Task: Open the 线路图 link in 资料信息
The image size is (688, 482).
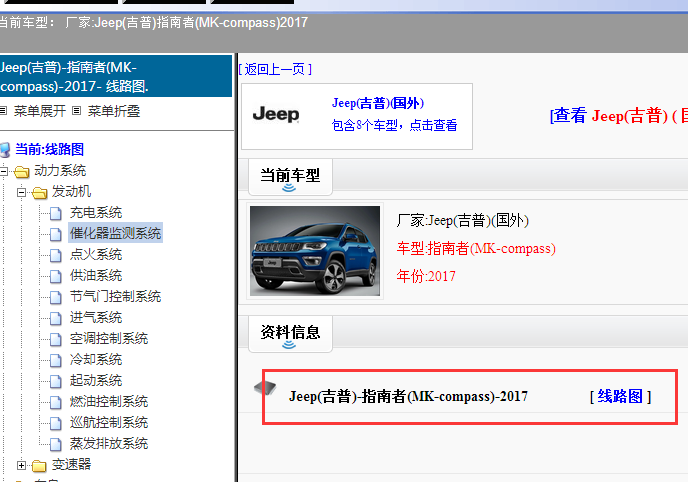Action: click(620, 396)
